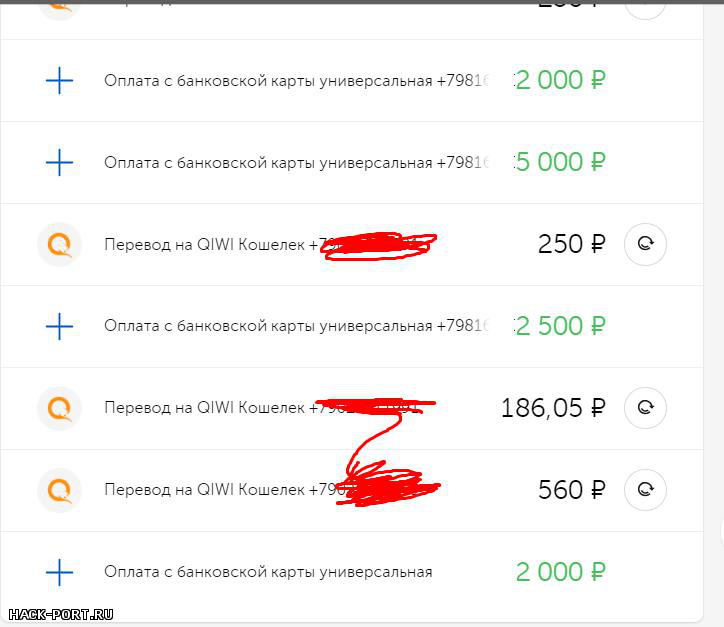Select the 560 ₽ amount text
This screenshot has height=627, width=724.
572,490
